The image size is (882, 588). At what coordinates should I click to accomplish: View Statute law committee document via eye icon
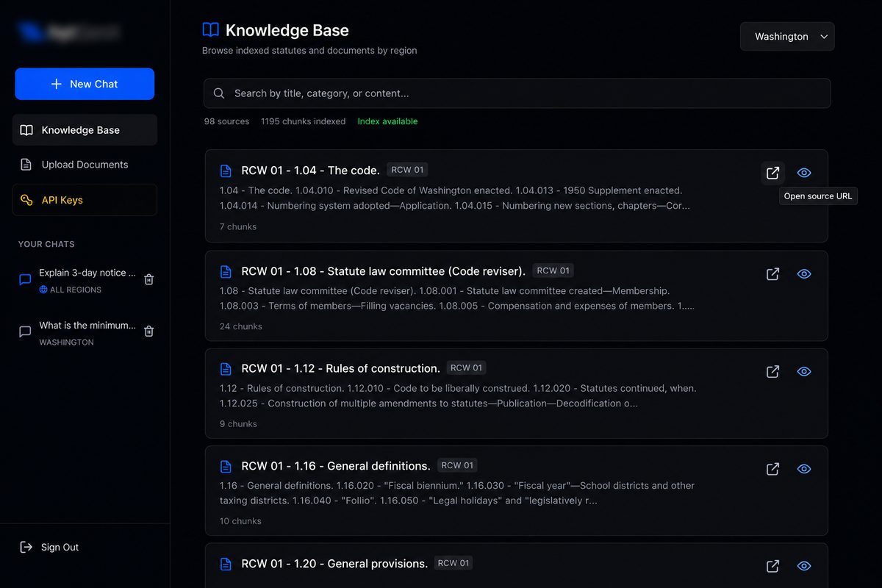tap(804, 273)
